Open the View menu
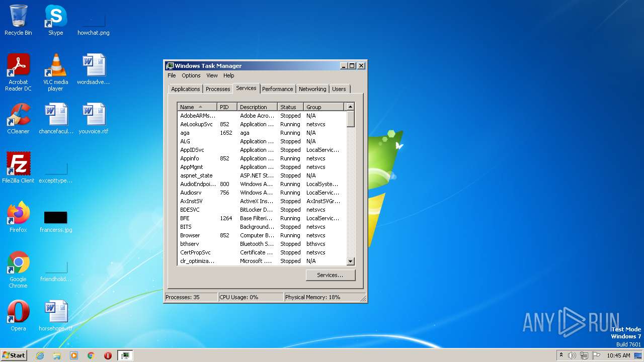The width and height of the screenshot is (644, 362). (212, 75)
